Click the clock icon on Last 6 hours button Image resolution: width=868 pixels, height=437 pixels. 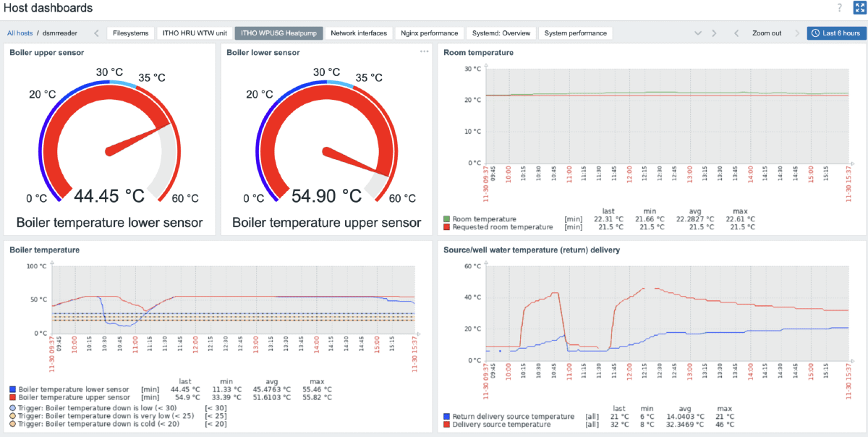click(x=815, y=33)
